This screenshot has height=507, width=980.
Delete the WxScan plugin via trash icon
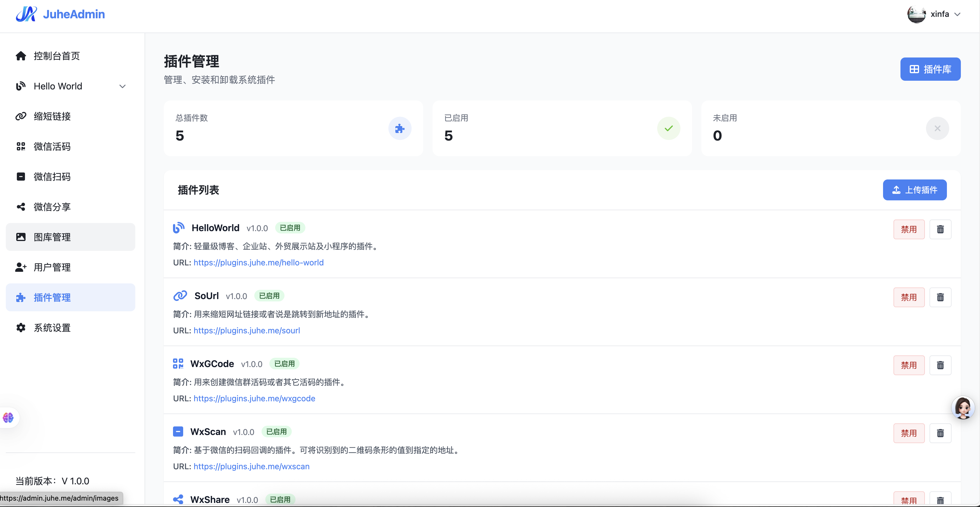(x=941, y=433)
